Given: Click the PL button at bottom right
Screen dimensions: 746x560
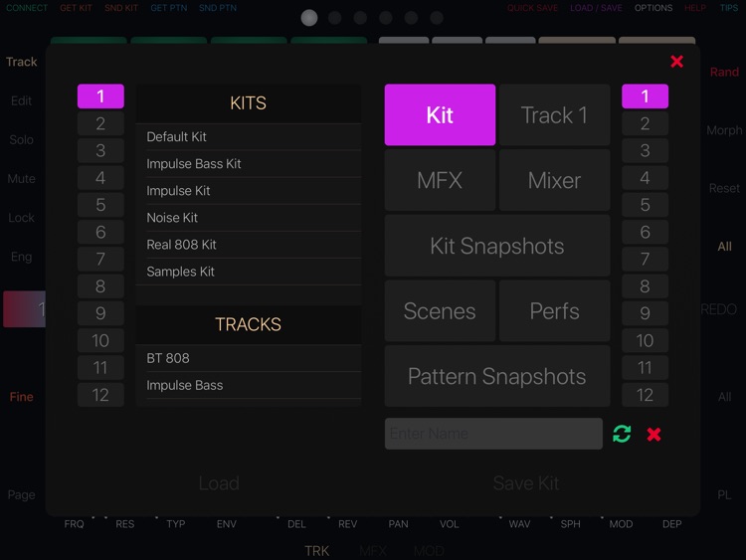Looking at the screenshot, I should [x=724, y=494].
